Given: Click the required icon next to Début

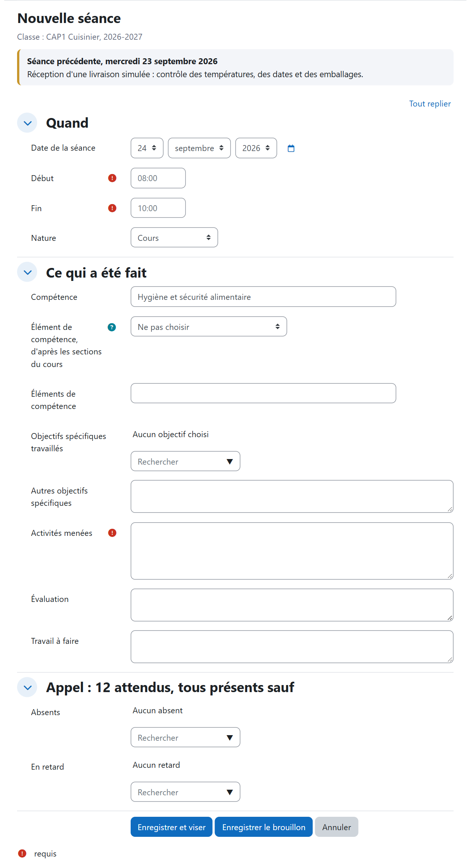Looking at the screenshot, I should click(112, 178).
